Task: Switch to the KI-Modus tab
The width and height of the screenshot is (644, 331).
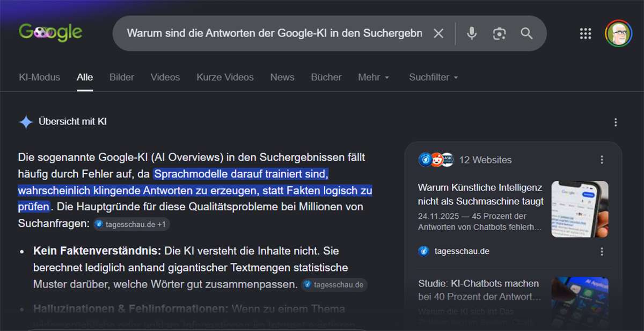Action: (40, 77)
